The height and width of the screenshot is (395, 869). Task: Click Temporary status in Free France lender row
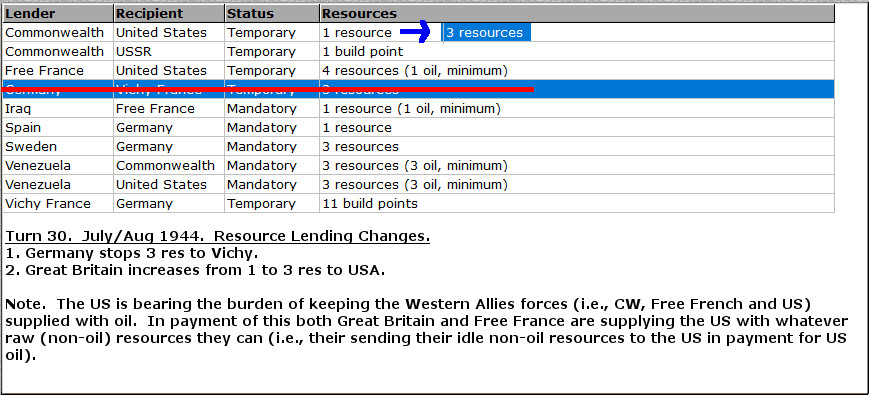(x=272, y=71)
